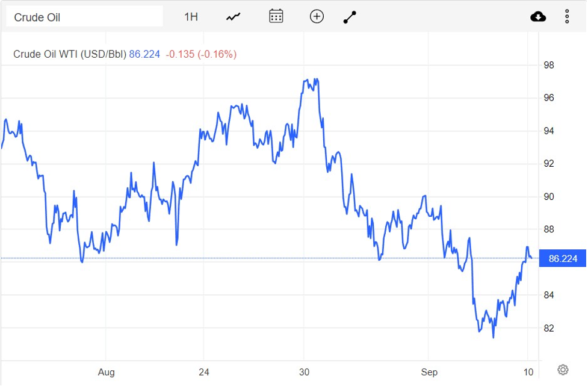Click the Aug label on time axis
The image size is (588, 386).
point(106,372)
